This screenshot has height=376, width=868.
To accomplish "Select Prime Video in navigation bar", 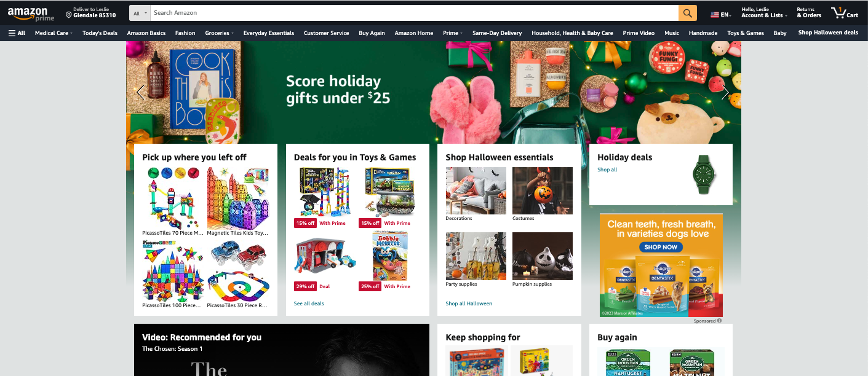I will pyautogui.click(x=639, y=33).
